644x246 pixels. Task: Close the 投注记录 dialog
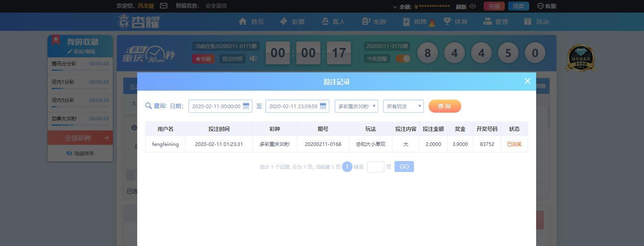(x=528, y=81)
